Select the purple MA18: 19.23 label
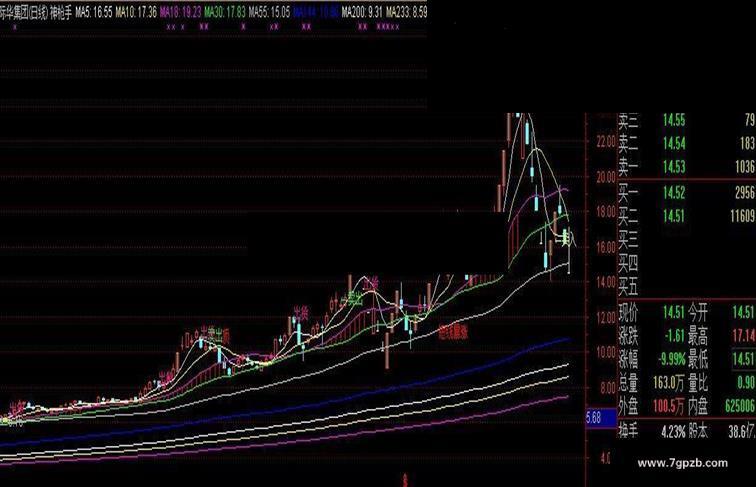756x487 pixels. [180, 12]
